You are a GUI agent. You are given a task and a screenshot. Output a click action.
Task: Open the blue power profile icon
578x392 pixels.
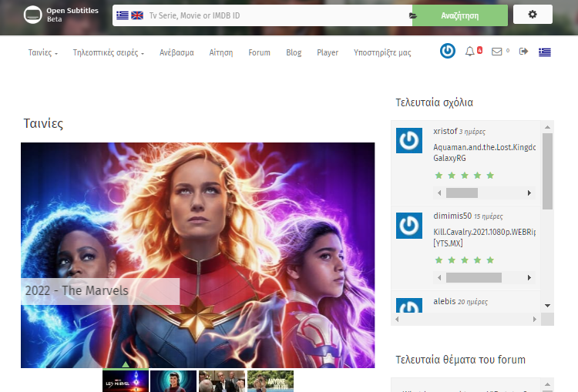(448, 51)
